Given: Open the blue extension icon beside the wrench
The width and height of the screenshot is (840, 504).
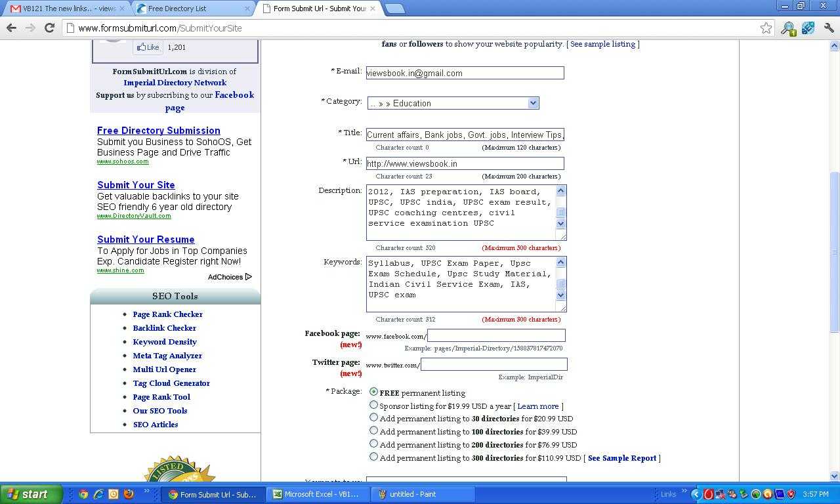Looking at the screenshot, I should [808, 28].
